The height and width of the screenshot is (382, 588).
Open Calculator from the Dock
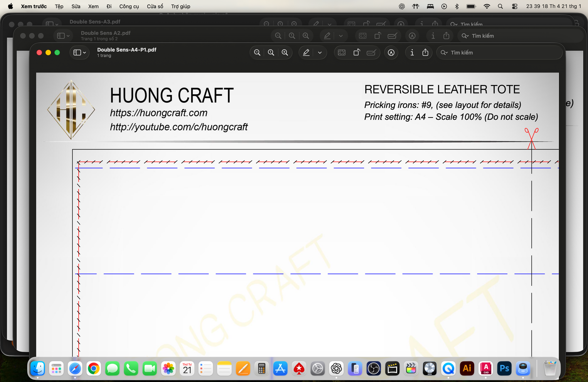[x=262, y=368]
